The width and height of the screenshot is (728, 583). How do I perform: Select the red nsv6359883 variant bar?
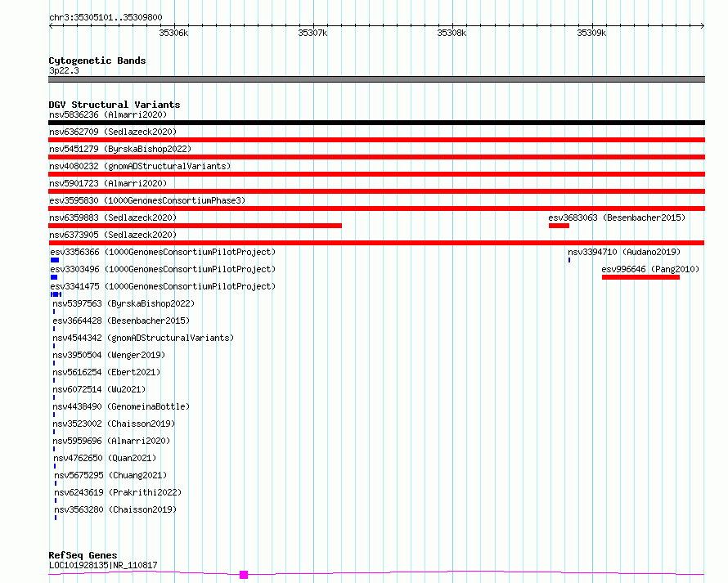click(x=195, y=226)
